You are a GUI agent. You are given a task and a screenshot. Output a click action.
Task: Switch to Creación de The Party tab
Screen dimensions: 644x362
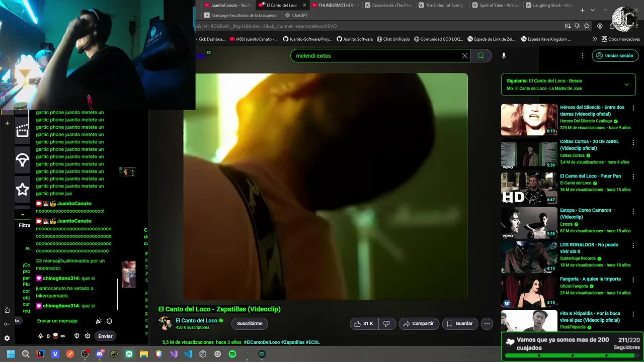388,5
